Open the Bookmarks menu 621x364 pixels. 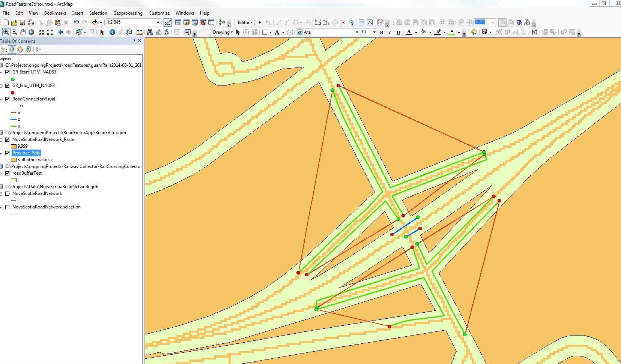(55, 13)
